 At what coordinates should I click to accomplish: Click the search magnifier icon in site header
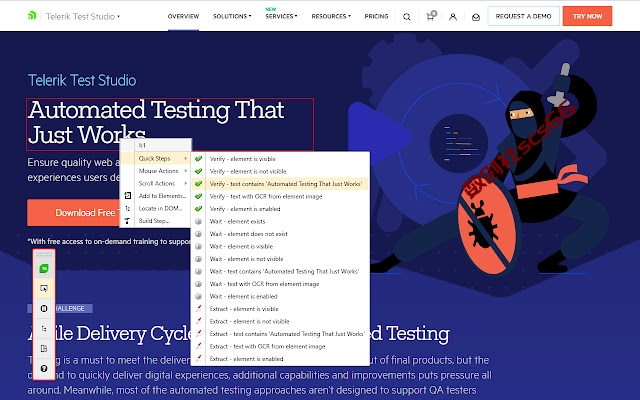[407, 17]
